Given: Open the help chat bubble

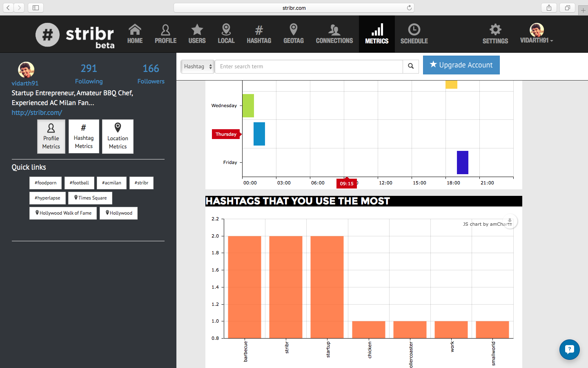Looking at the screenshot, I should [570, 350].
